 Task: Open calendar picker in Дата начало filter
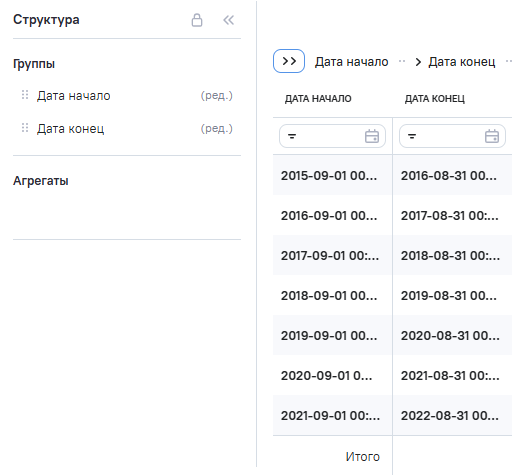pyautogui.click(x=372, y=136)
